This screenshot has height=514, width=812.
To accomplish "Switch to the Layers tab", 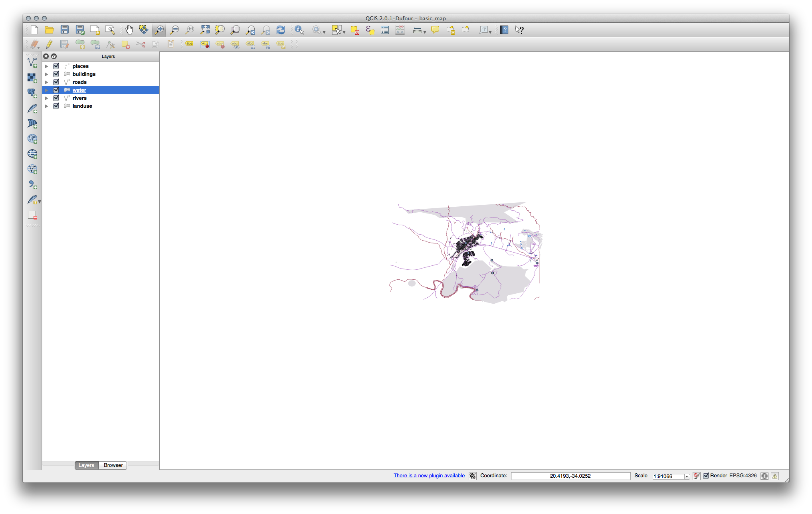I will tap(86, 465).
